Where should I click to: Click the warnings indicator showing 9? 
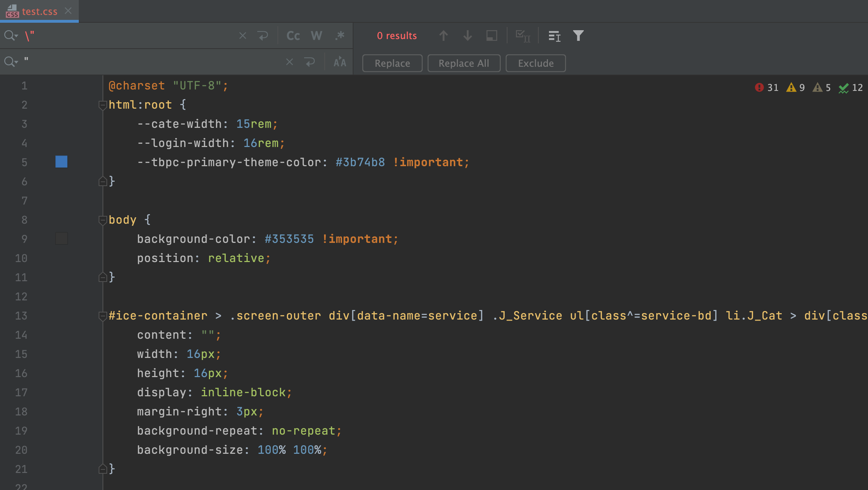click(x=795, y=87)
